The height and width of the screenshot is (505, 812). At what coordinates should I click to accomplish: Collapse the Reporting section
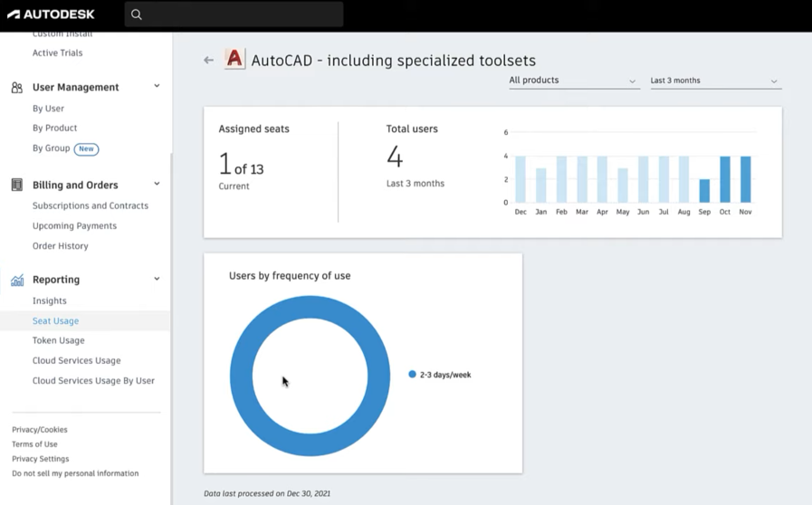[157, 279]
